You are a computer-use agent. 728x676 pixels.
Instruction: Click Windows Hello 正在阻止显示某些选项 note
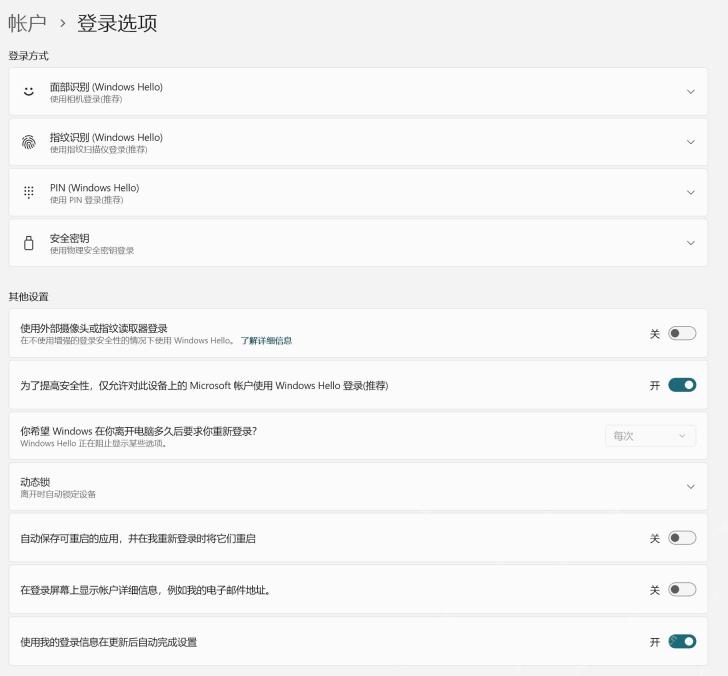(94, 443)
